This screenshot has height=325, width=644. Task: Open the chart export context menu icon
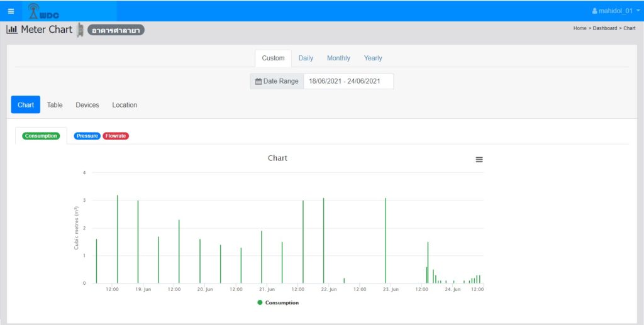[x=479, y=160]
